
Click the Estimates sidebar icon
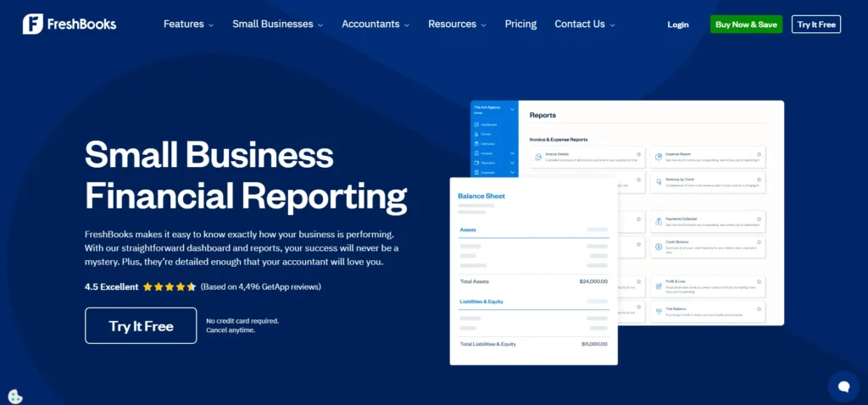click(x=476, y=143)
